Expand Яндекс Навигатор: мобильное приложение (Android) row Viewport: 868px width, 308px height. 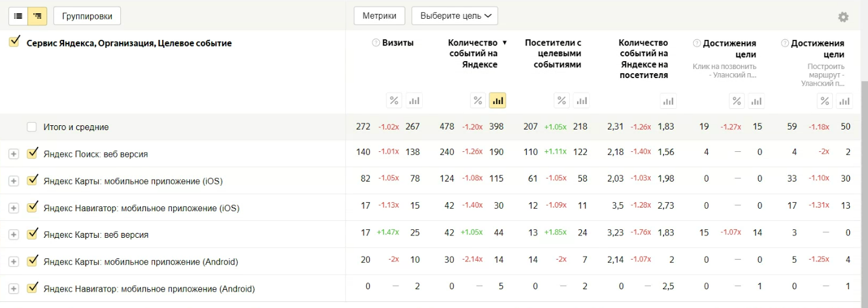pyautogui.click(x=13, y=289)
